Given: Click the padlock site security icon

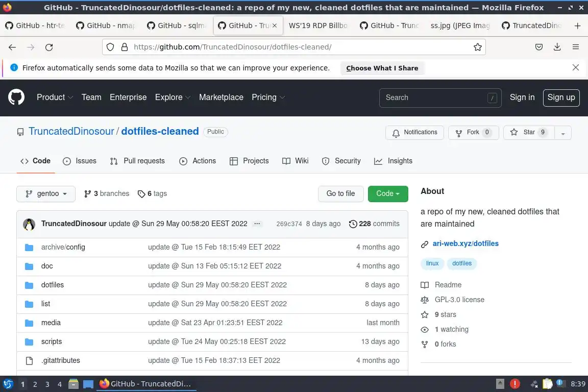Looking at the screenshot, I should pos(125,47).
